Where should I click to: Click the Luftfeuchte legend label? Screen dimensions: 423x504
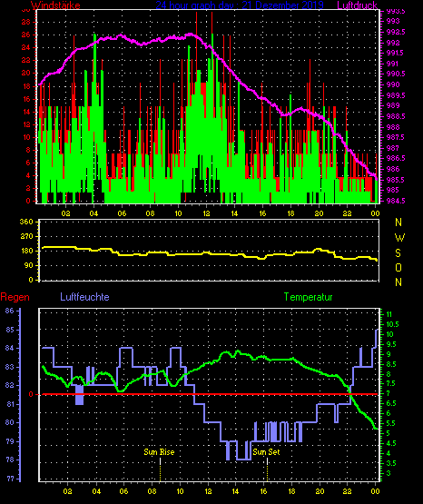click(x=84, y=297)
